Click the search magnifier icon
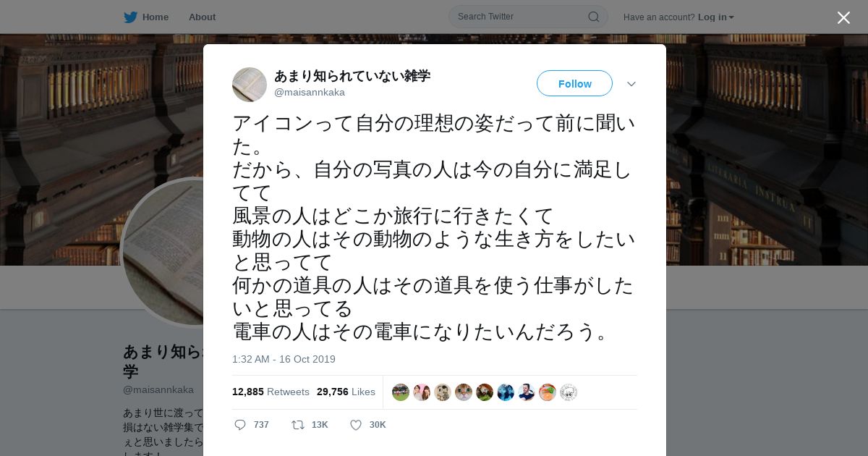Viewport: 868px width, 456px height. pyautogui.click(x=593, y=17)
